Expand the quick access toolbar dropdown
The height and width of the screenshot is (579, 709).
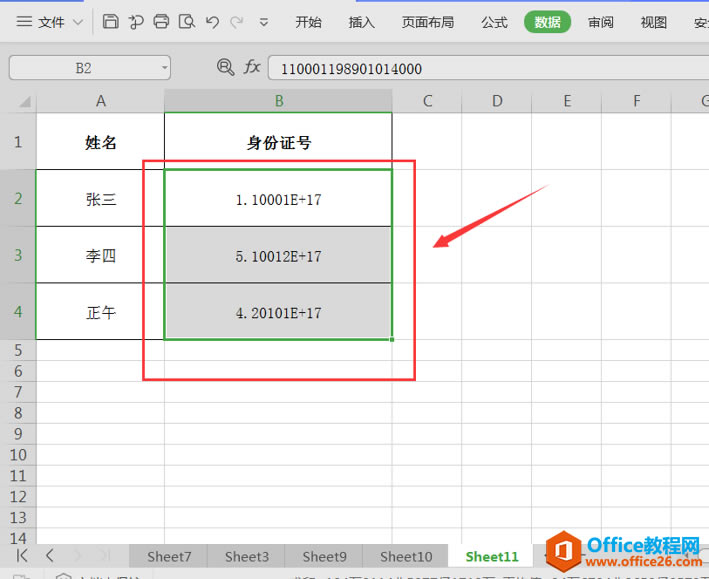coord(264,22)
